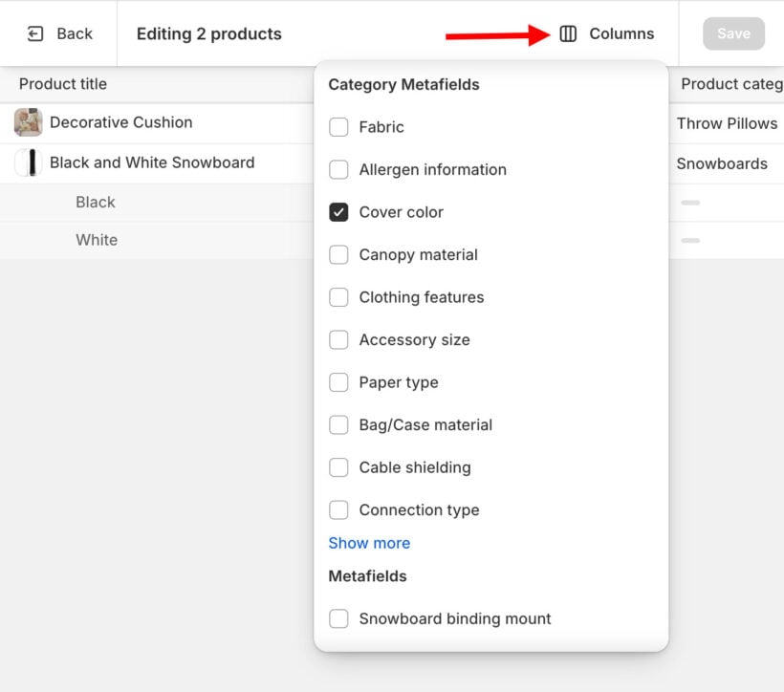This screenshot has width=784, height=692.
Task: Select the Black variant row
Action: pos(96,203)
